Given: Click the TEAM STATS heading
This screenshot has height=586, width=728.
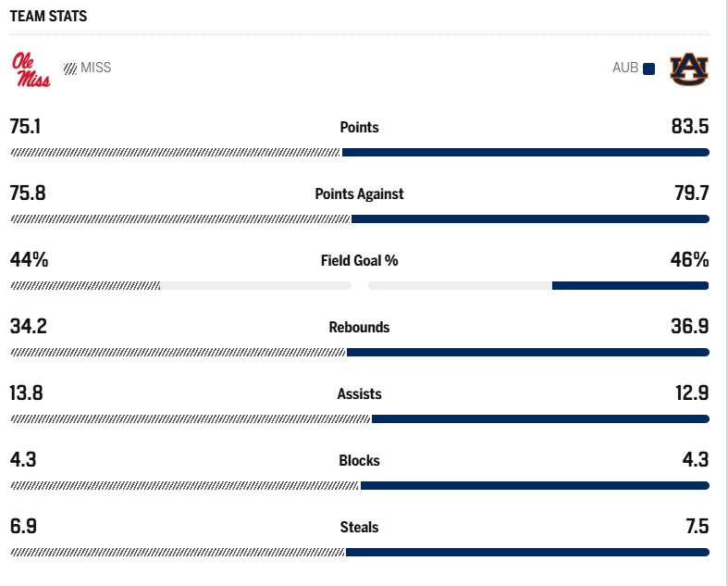Looking at the screenshot, I should pos(49,17).
